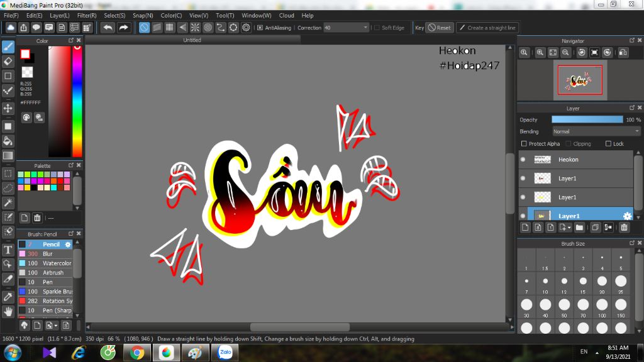Select the Airbrush brush
The height and width of the screenshot is (362, 644).
pyautogui.click(x=45, y=273)
